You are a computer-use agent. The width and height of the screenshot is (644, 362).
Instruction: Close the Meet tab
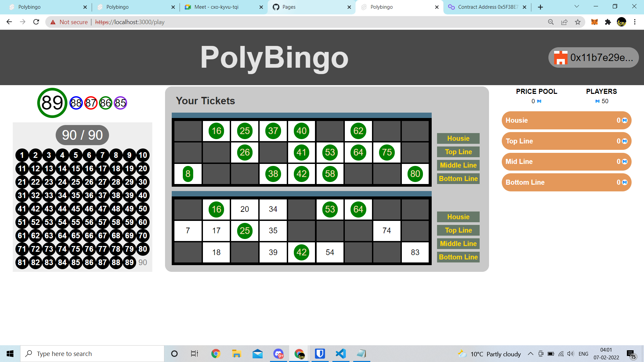pos(261,7)
